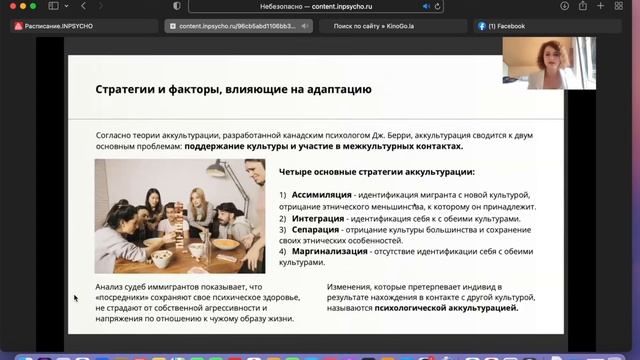This screenshot has height=360, width=640.
Task: Click the red close window button
Action: [x=13, y=6]
